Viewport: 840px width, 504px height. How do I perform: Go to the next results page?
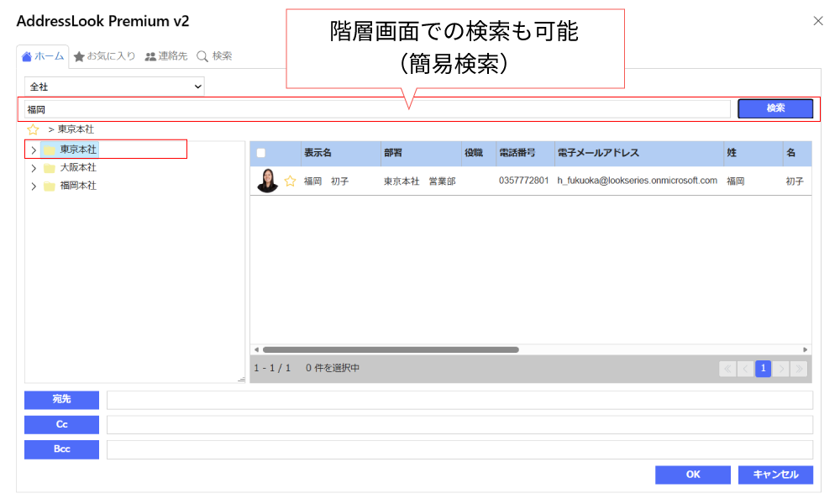click(781, 368)
